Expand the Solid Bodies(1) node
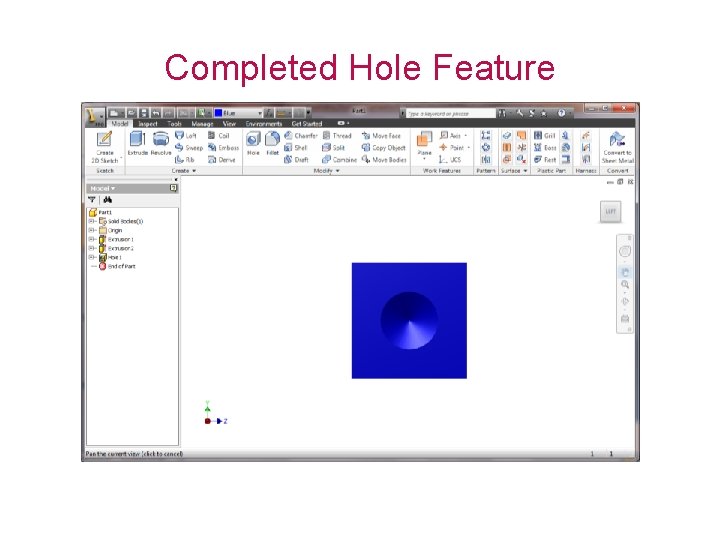Viewport: 720px width, 540px height. pos(91,221)
